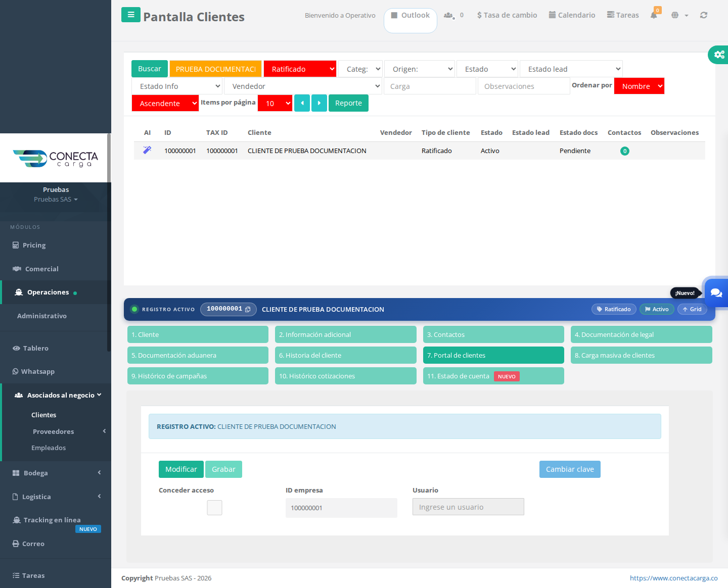Image resolution: width=728 pixels, height=588 pixels.
Task: Open the green settings gears panel
Action: coord(719,54)
